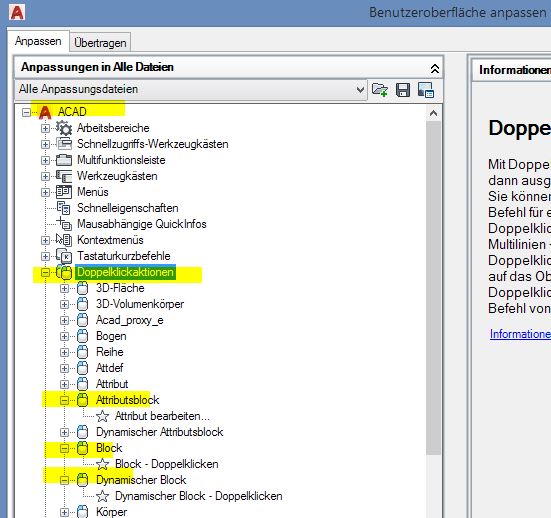
Task: Click the Tastaturkurzbefehle keyboard icon
Action: click(x=64, y=256)
